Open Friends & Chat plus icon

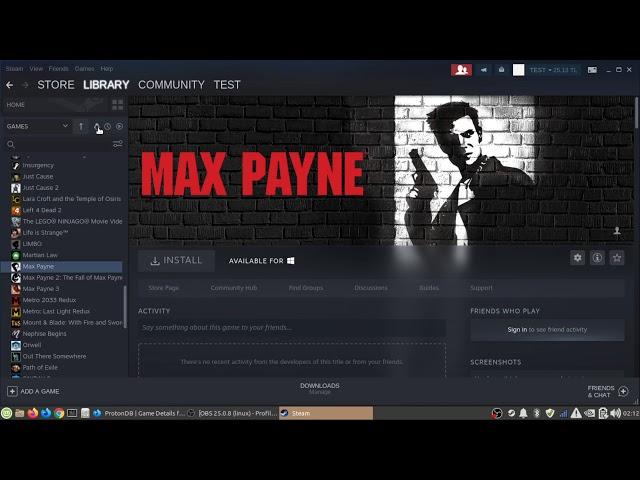click(x=623, y=391)
